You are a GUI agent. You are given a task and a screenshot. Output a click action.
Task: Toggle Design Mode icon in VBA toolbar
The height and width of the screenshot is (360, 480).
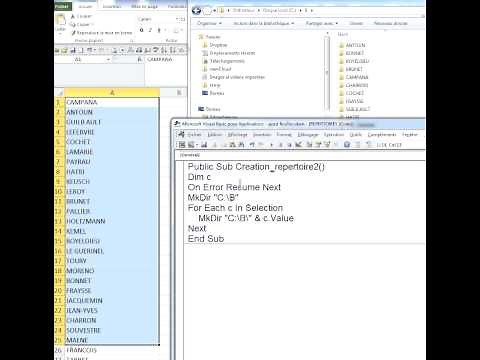[298, 144]
